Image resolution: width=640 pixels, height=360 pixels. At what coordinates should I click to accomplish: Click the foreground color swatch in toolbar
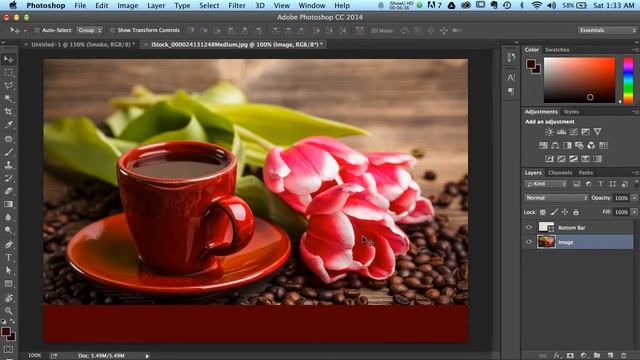[6, 332]
